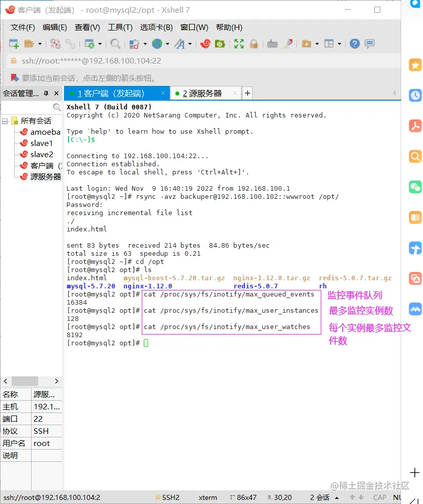
Task: Pin the 会话管理 panel
Action: (46, 93)
